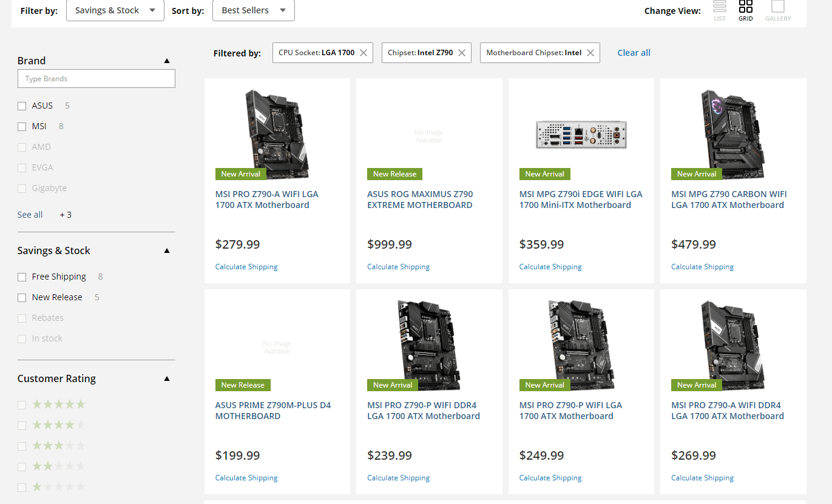The height and width of the screenshot is (504, 832).
Task: Click Clear all filters link
Action: (x=634, y=53)
